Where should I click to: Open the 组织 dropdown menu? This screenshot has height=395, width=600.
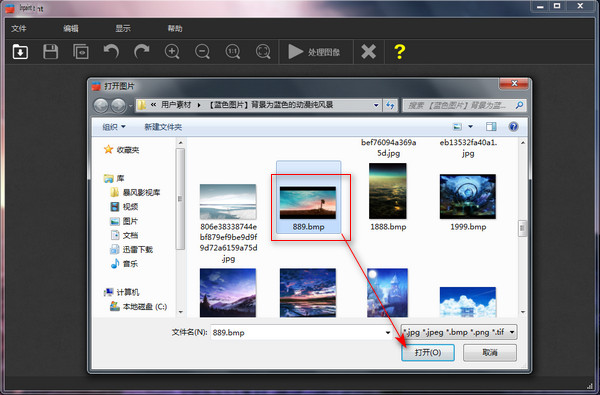[x=114, y=127]
